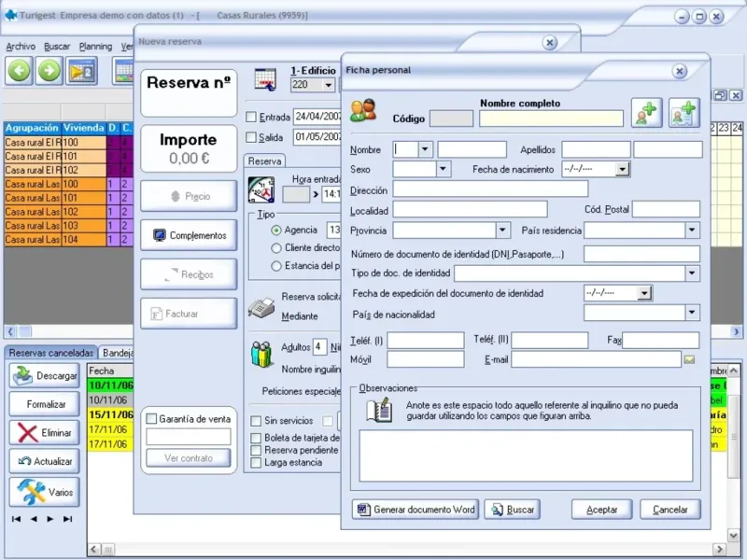This screenshot has height=560, width=747.
Task: Go to previous record navigation arrow
Action: 34,519
